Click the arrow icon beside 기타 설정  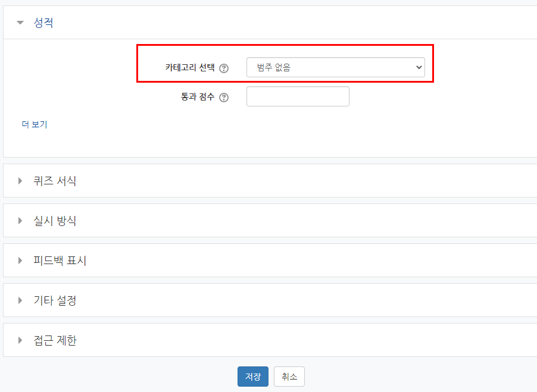20,300
